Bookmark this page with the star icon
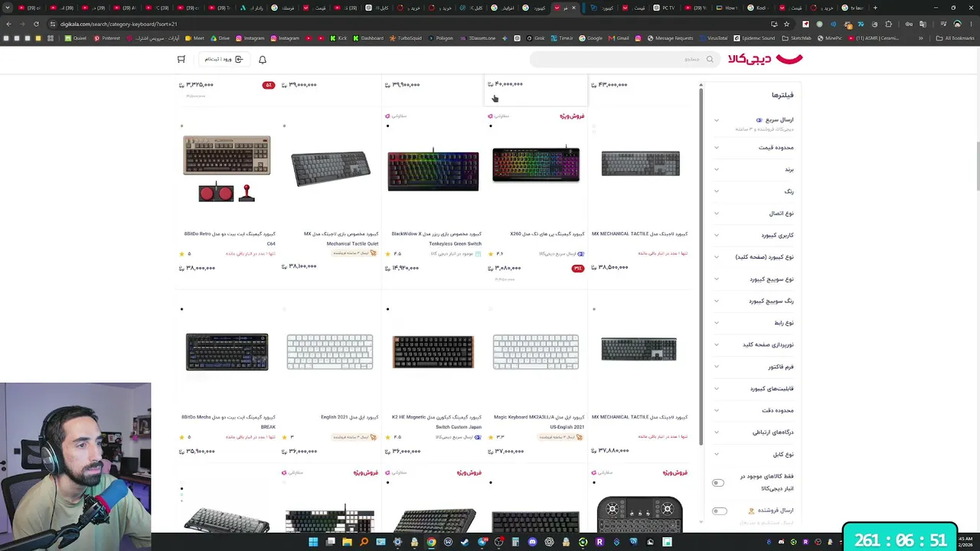 pyautogui.click(x=786, y=24)
